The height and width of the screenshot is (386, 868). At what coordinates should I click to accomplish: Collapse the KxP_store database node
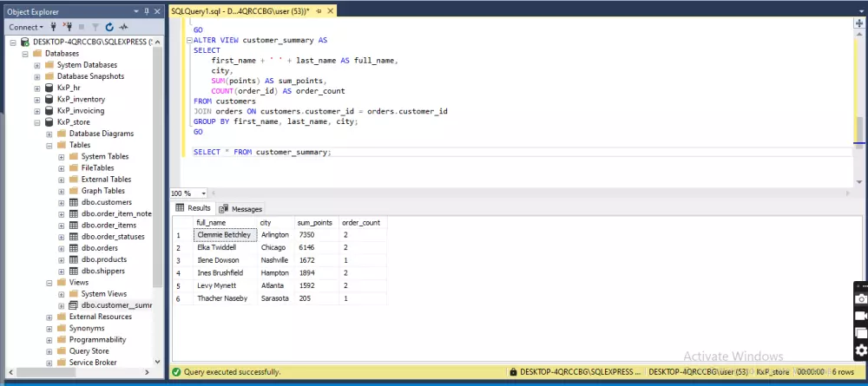coord(37,122)
